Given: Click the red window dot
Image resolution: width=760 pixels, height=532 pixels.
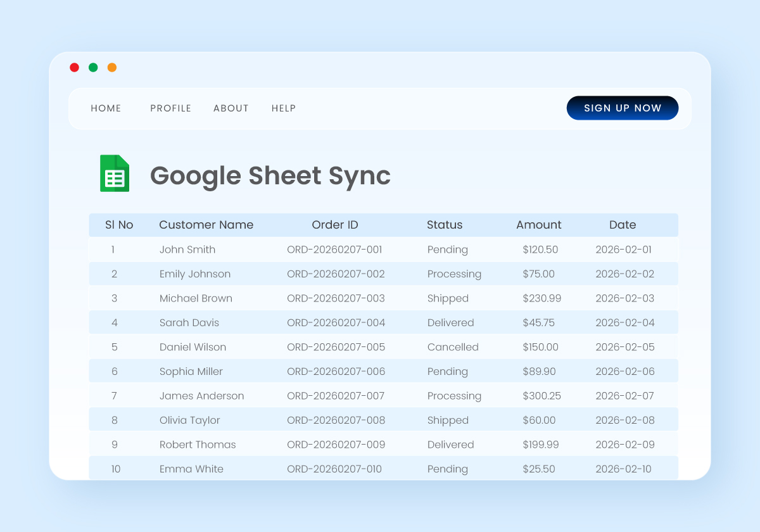Looking at the screenshot, I should tap(74, 68).
